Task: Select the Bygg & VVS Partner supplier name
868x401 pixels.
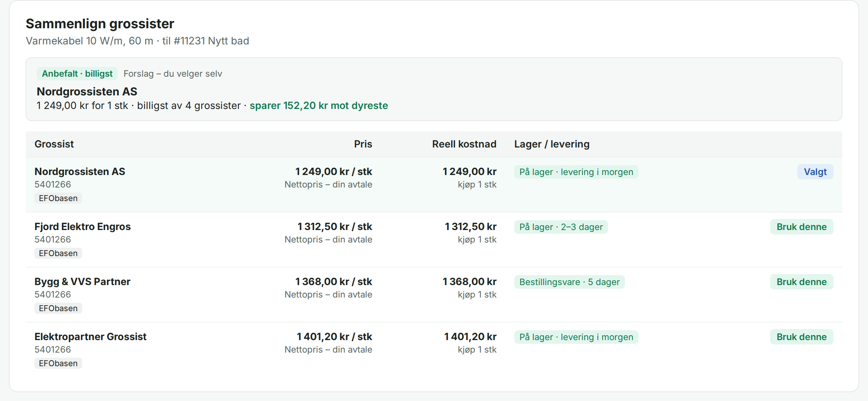Action: (x=82, y=281)
